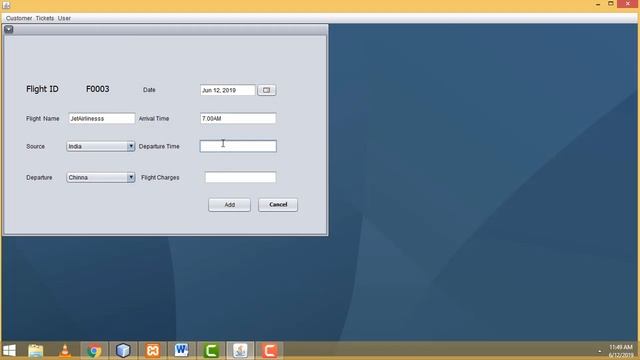Open green Camtasia icon in taskbar
Image resolution: width=640 pixels, height=360 pixels.
(211, 350)
